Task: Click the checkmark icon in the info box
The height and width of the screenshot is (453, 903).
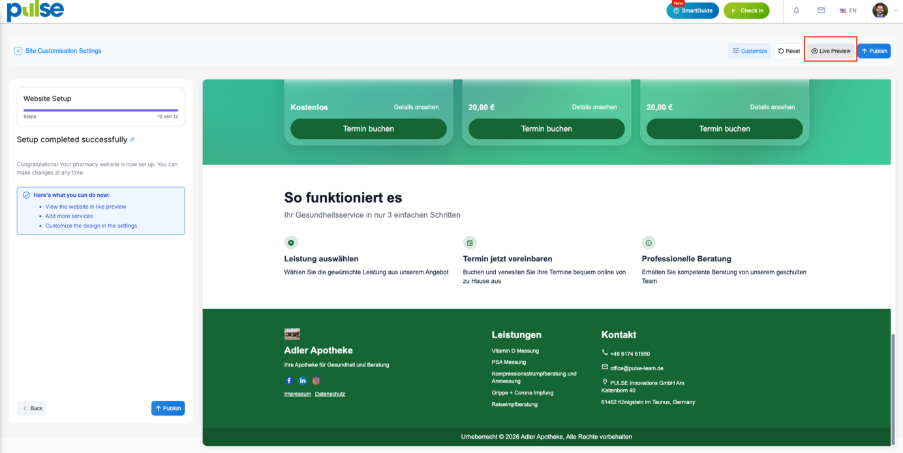Action: [26, 195]
